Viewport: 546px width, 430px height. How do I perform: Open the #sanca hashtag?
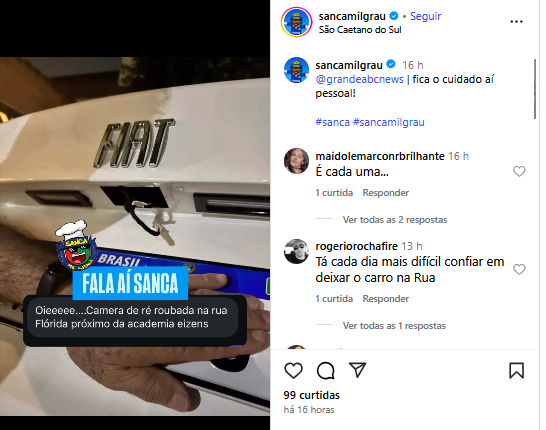(x=333, y=122)
